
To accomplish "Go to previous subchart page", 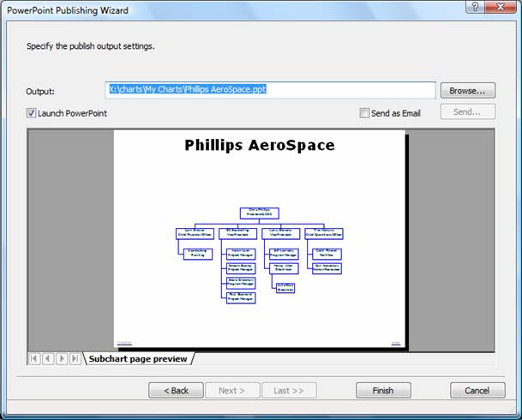I will (x=48, y=359).
